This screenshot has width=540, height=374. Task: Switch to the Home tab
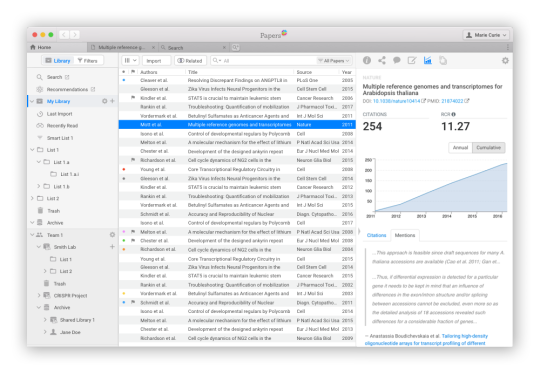point(57,47)
